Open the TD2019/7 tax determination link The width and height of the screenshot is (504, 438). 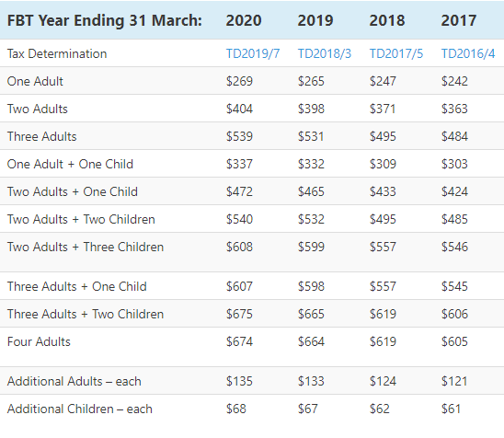click(x=253, y=53)
